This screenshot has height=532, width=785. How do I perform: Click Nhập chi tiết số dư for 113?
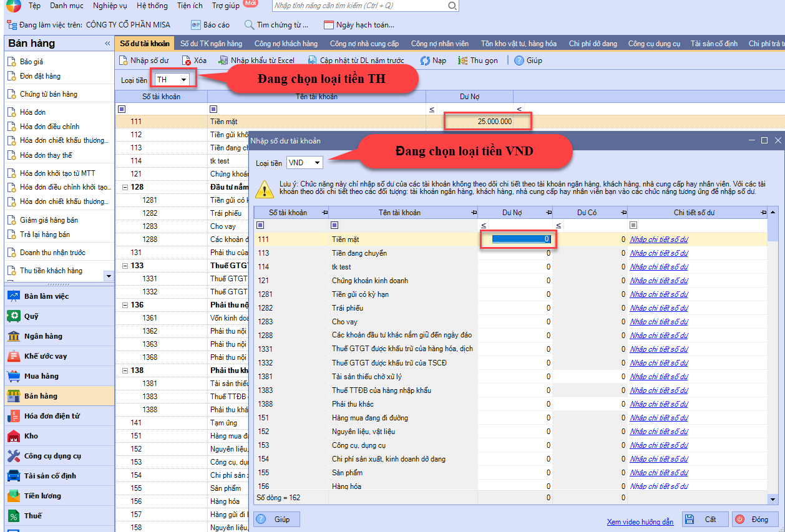pyautogui.click(x=658, y=253)
